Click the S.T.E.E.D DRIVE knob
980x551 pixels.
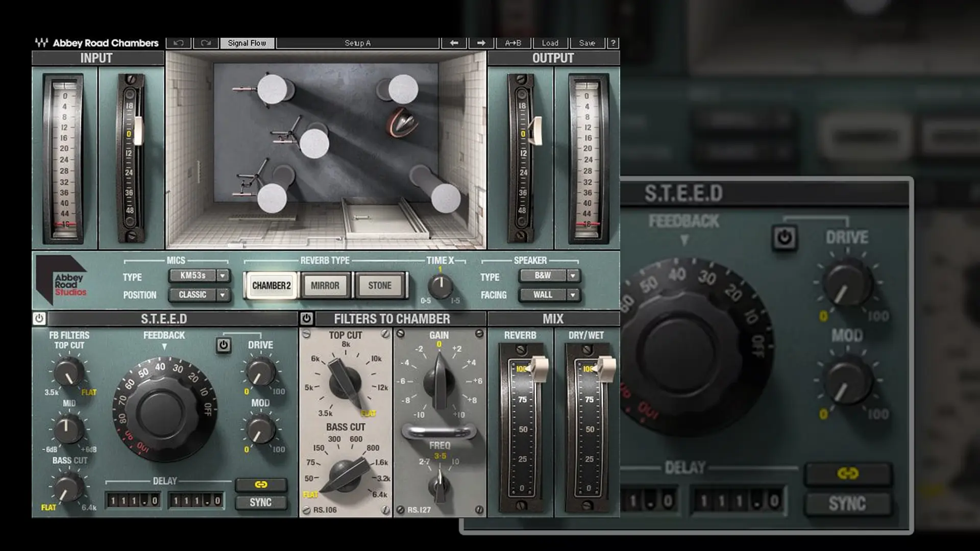pyautogui.click(x=261, y=372)
